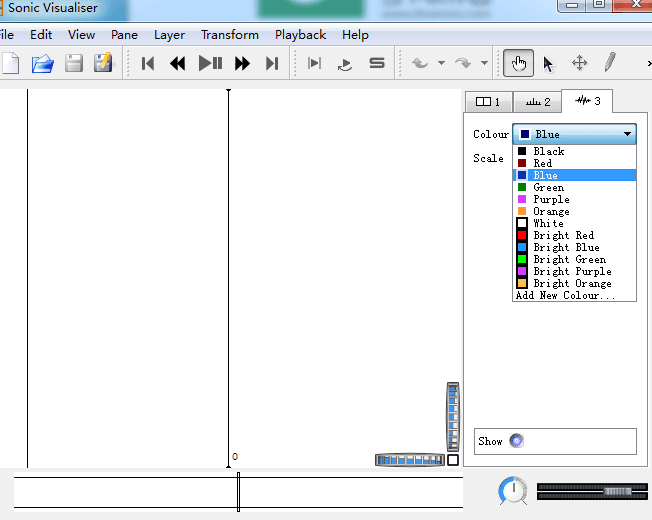652x520 pixels.
Task: Open an audio file with folder icon
Action: point(42,64)
